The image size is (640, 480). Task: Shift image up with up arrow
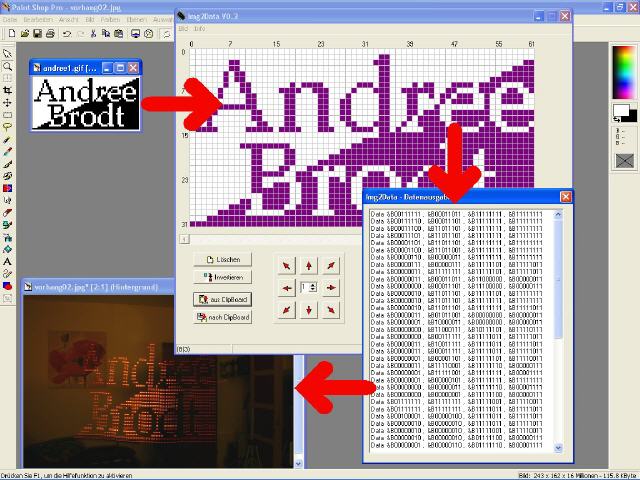click(309, 265)
